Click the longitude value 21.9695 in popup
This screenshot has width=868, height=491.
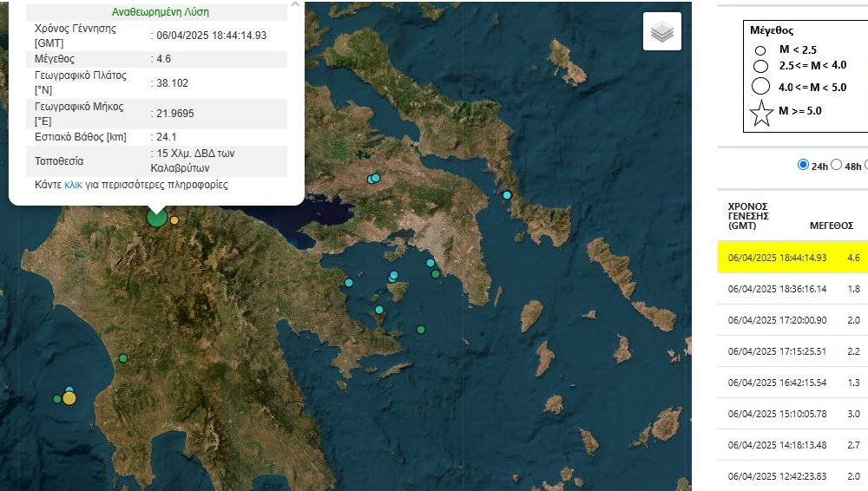tap(175, 114)
